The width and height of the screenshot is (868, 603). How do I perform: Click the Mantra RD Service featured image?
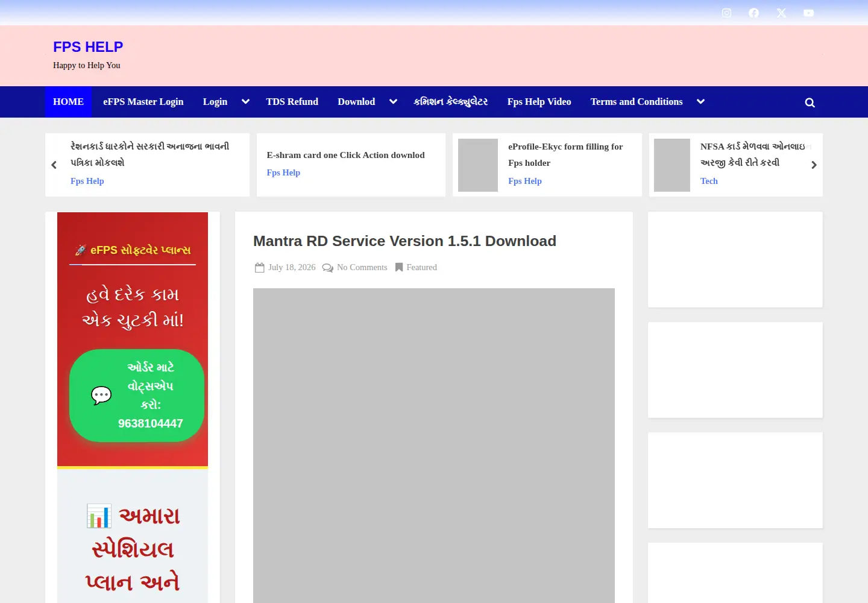pos(434,446)
